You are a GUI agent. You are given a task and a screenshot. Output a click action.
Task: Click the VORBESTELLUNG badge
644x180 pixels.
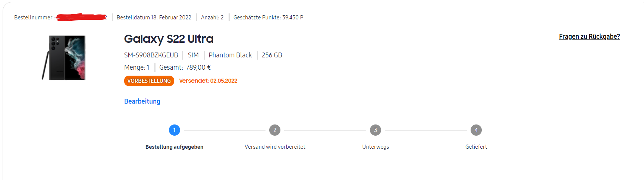tap(149, 81)
